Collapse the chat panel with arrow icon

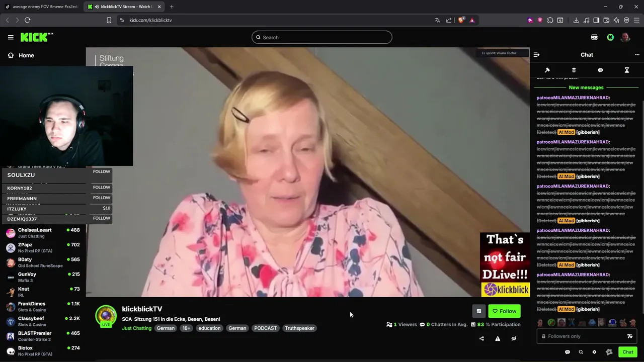[536, 55]
